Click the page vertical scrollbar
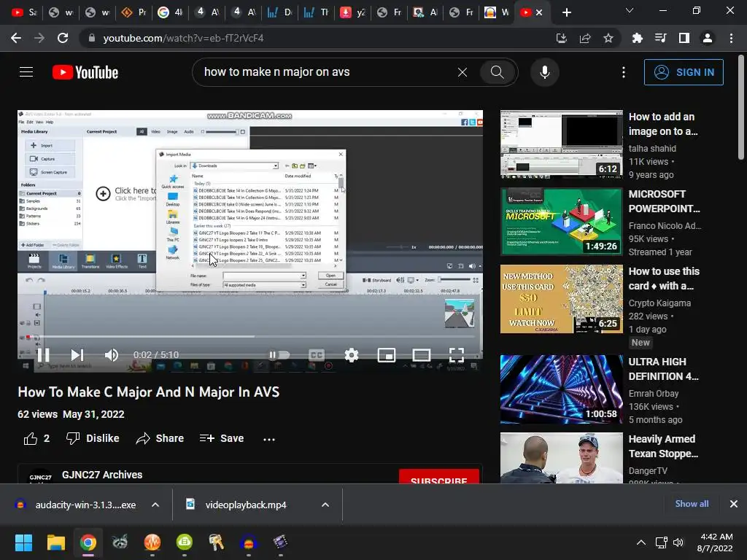747x560 pixels. click(741, 106)
